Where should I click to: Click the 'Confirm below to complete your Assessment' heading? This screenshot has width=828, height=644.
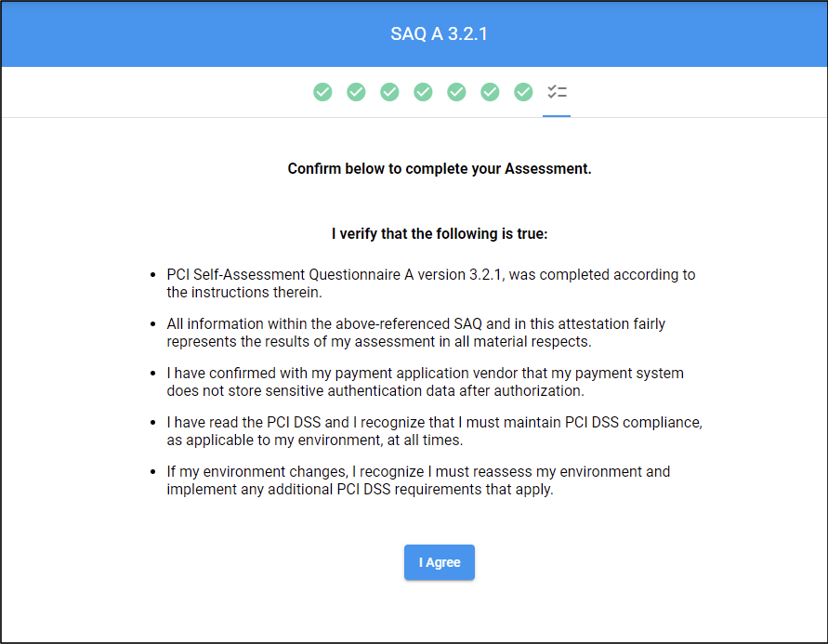point(440,169)
